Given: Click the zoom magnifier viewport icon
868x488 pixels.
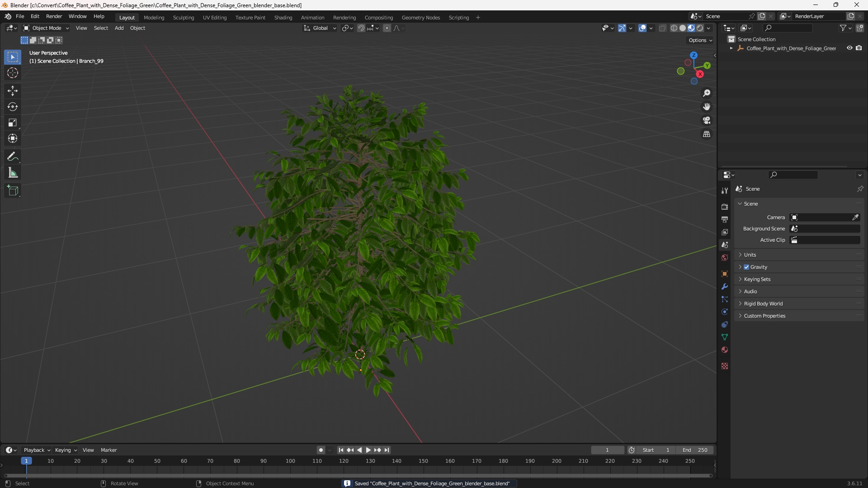Looking at the screenshot, I should [707, 93].
